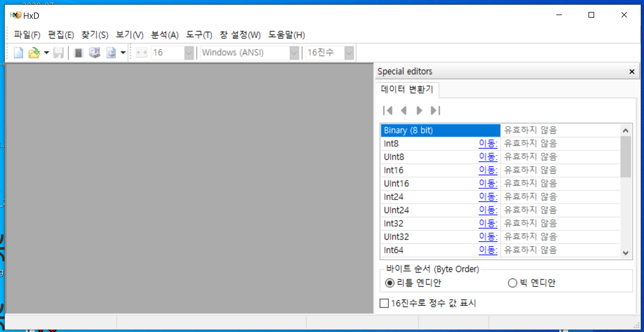Open the 도구(T) menu

coord(199,35)
